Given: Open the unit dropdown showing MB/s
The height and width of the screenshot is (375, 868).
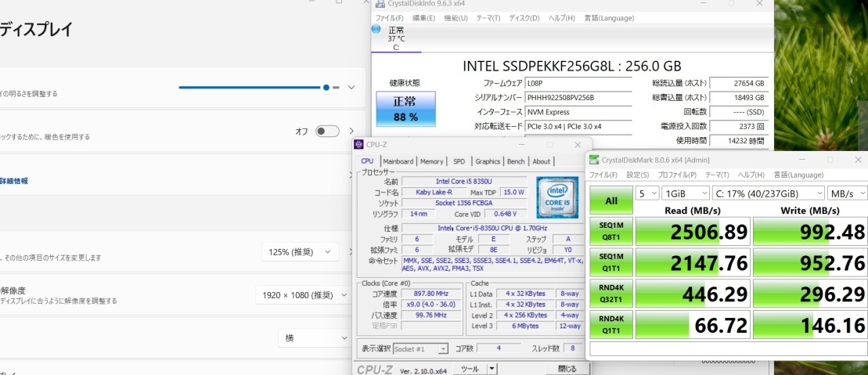Looking at the screenshot, I should (x=847, y=193).
